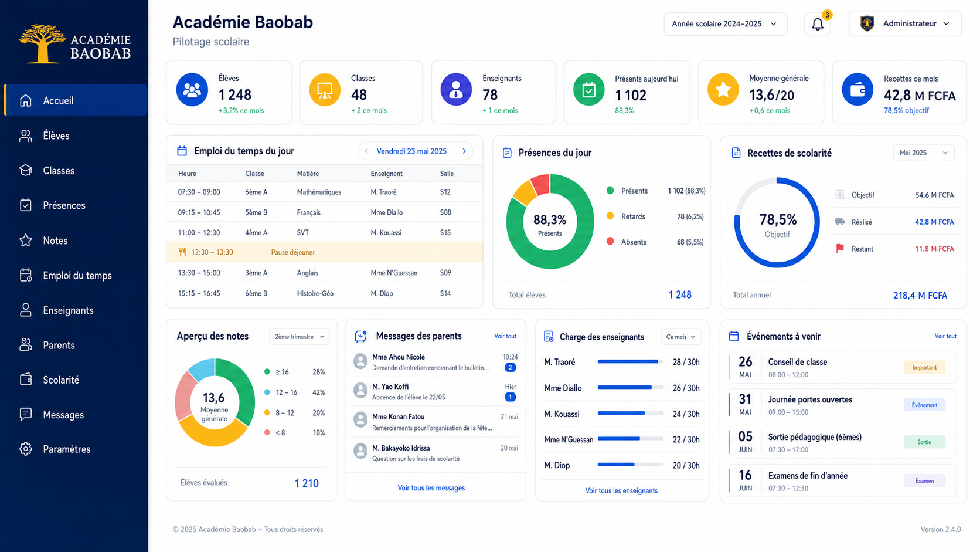Click the 88,3% attendance donut chart
Image resolution: width=980 pixels, height=552 pixels.
point(550,222)
